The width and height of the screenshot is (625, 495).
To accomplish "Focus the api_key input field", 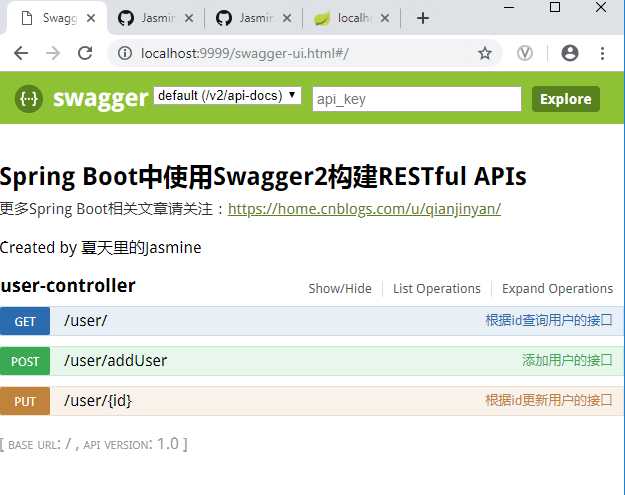I will click(x=417, y=99).
